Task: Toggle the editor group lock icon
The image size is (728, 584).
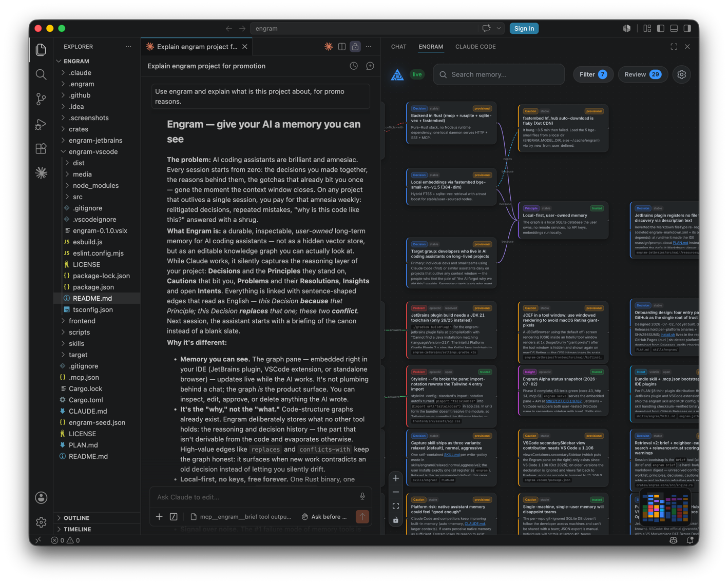Action: [x=355, y=47]
